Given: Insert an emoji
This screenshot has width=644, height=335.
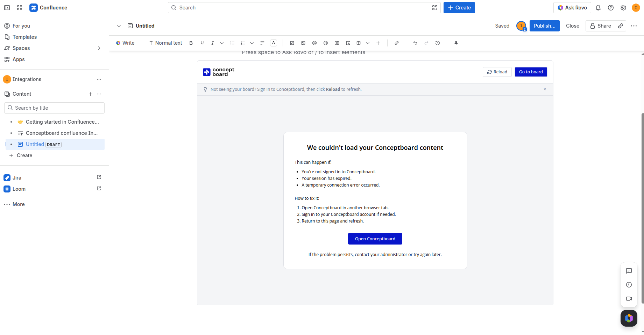Looking at the screenshot, I should [326, 43].
